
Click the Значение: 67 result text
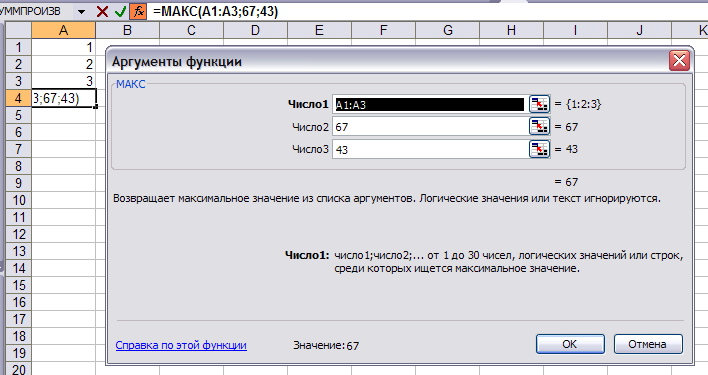[326, 346]
